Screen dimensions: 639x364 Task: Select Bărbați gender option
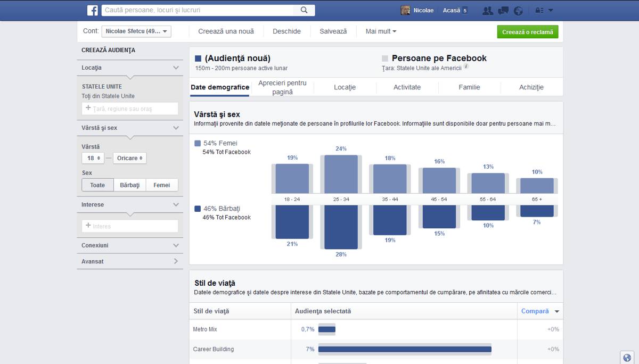130,185
